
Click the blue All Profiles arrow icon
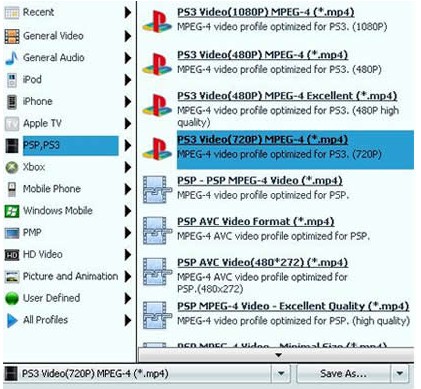(12, 320)
